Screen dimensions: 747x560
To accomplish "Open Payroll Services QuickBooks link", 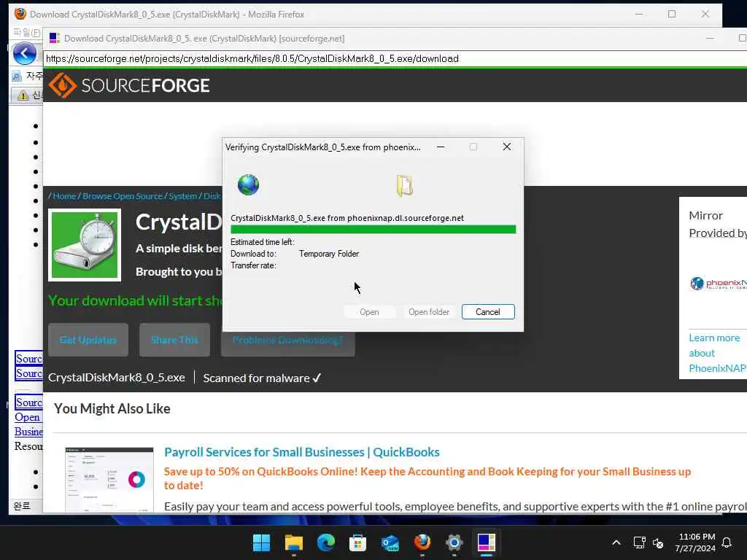I will [x=302, y=452].
